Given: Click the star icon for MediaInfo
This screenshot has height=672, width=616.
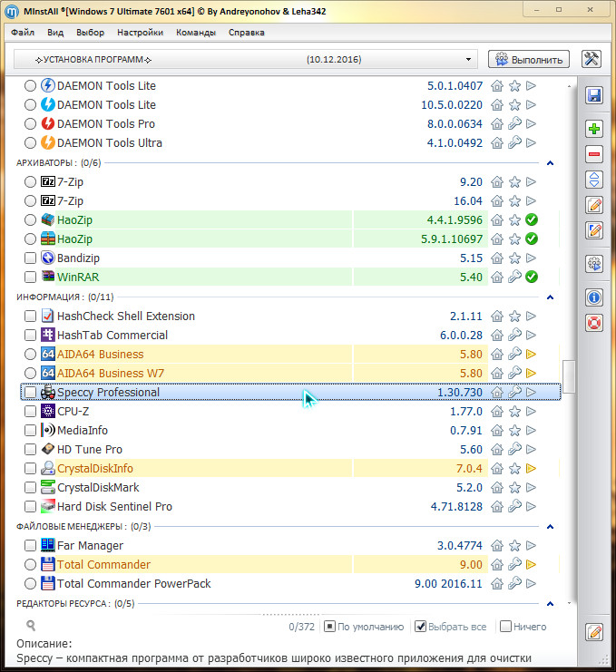Looking at the screenshot, I should 514,430.
